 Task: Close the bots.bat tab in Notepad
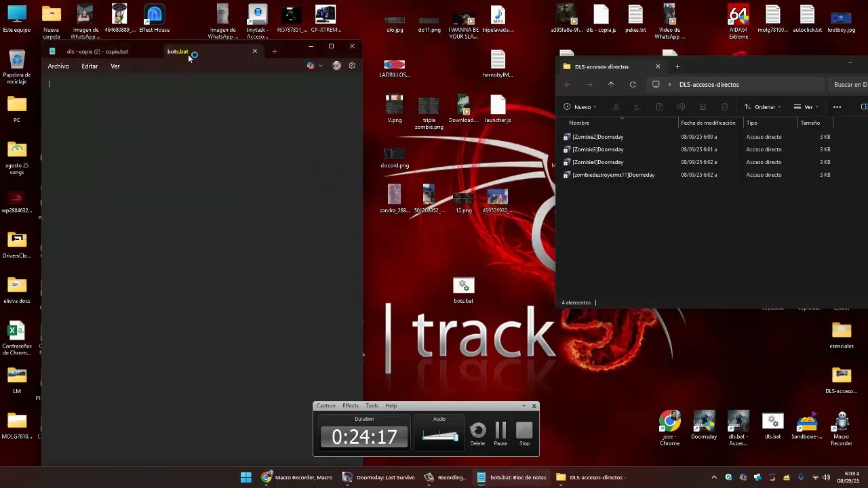coord(255,51)
